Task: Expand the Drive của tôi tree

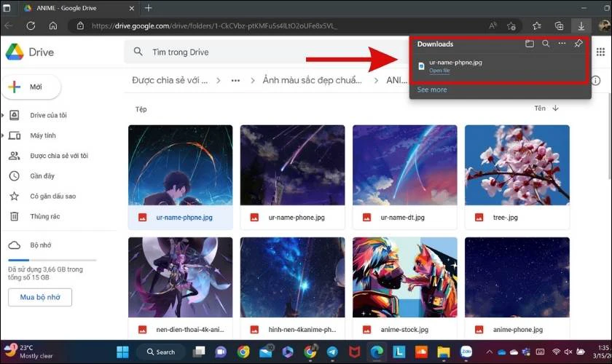Action: 3,115
